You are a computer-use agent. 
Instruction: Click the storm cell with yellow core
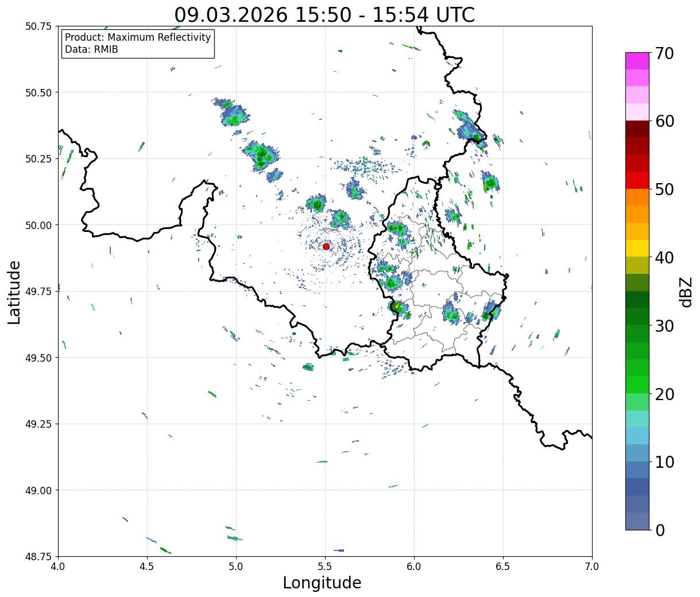(x=397, y=307)
